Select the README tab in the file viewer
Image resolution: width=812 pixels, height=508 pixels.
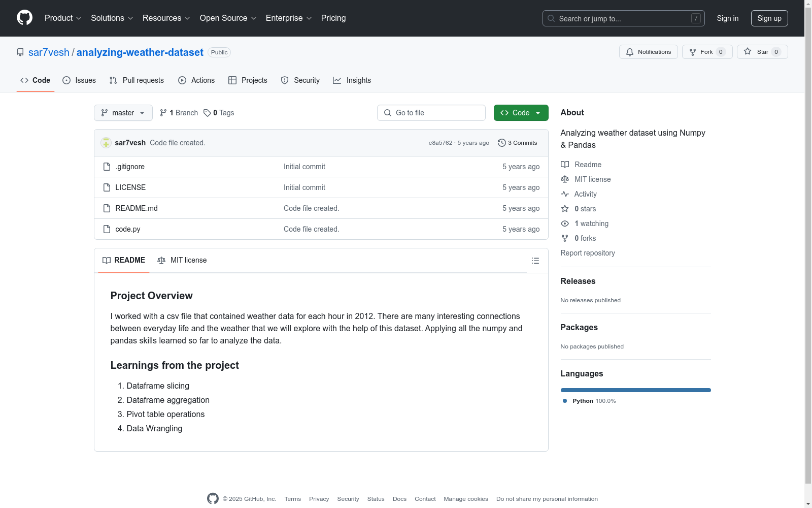click(x=124, y=260)
